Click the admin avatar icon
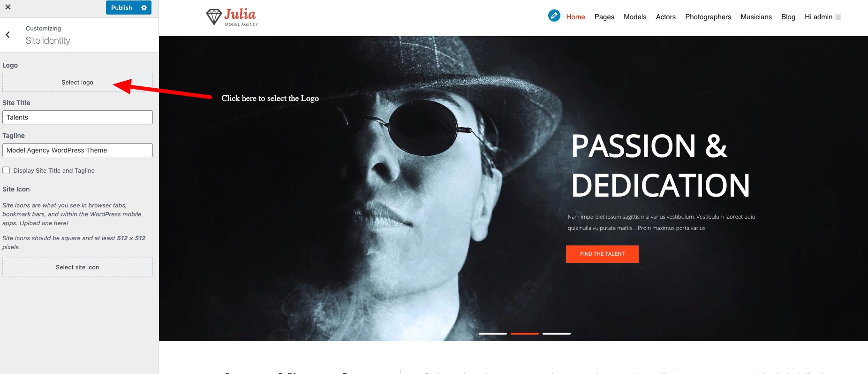 pyautogui.click(x=838, y=17)
